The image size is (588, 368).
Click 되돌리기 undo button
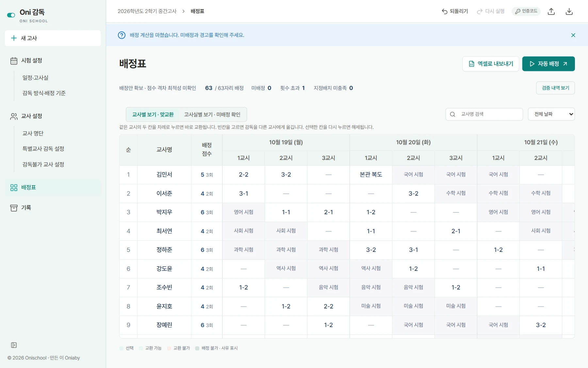click(x=455, y=11)
